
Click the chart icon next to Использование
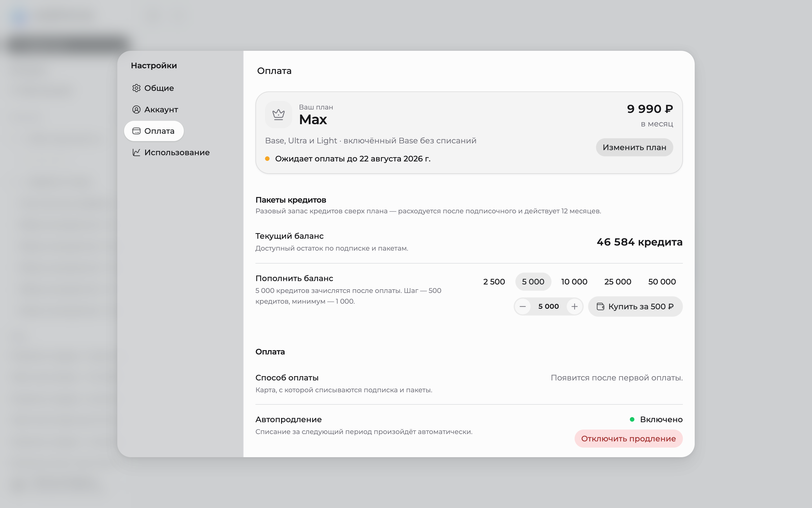click(x=136, y=152)
